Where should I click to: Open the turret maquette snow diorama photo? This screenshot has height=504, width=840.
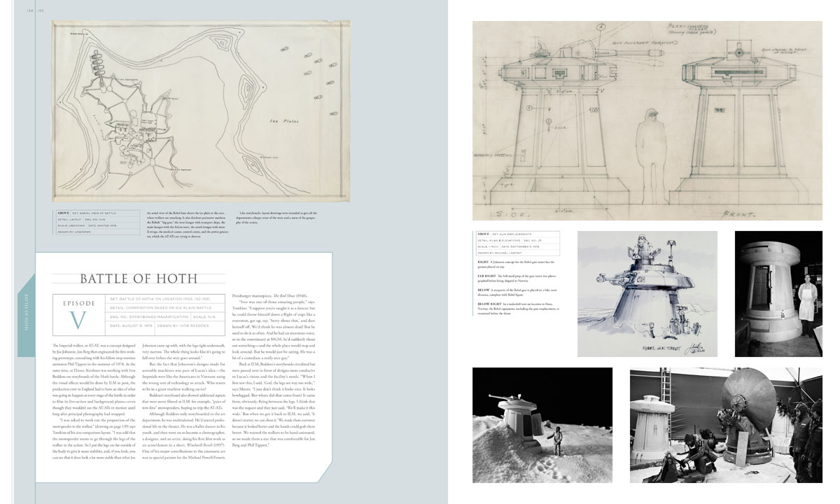pyautogui.click(x=542, y=425)
